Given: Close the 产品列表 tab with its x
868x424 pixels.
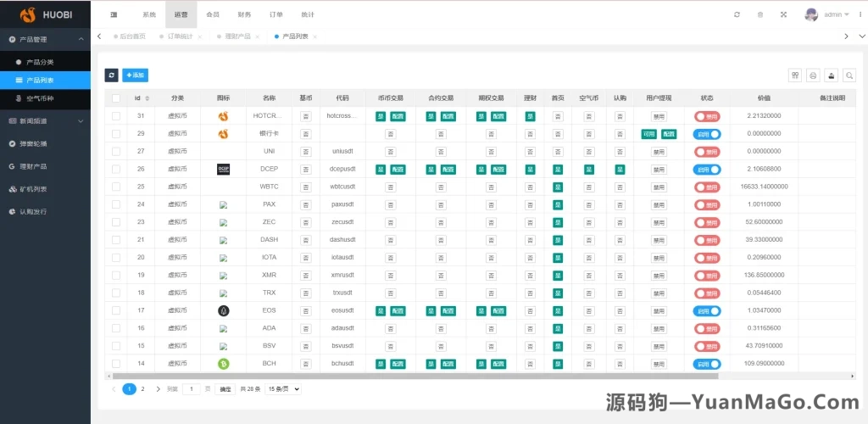Looking at the screenshot, I should 315,36.
